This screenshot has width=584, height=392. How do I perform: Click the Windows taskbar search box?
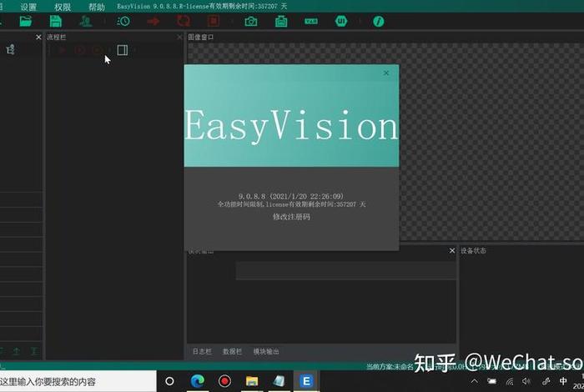pos(78,381)
